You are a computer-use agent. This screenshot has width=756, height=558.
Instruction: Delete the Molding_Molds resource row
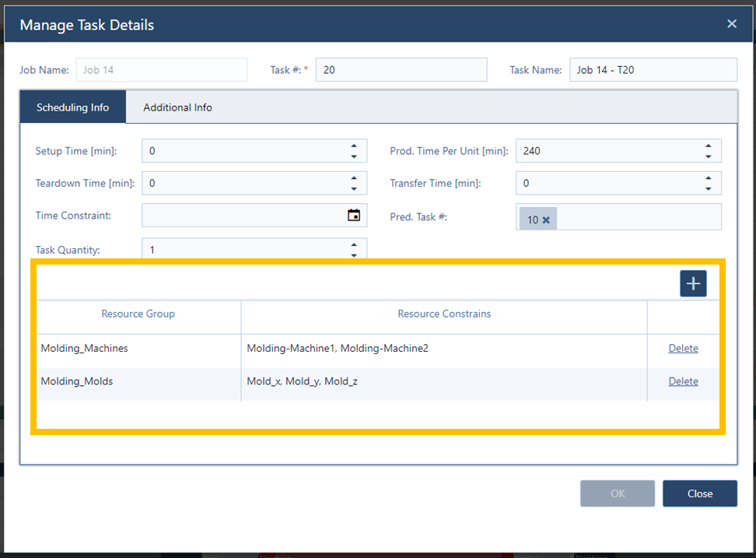(x=683, y=381)
